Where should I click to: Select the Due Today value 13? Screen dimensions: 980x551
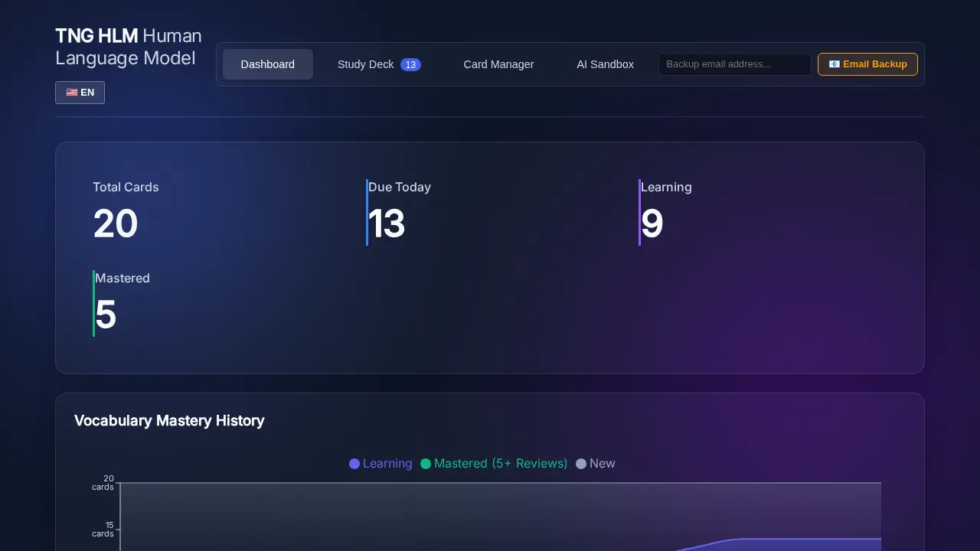pos(386,224)
